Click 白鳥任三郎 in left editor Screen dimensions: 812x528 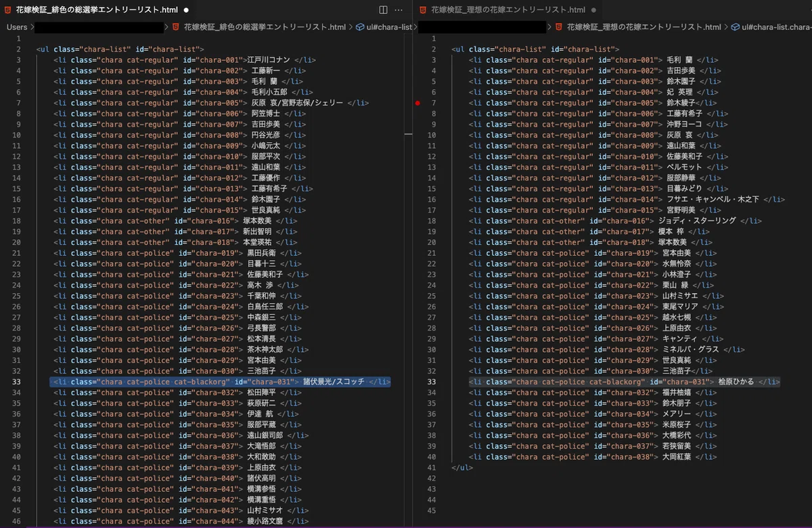coord(265,307)
